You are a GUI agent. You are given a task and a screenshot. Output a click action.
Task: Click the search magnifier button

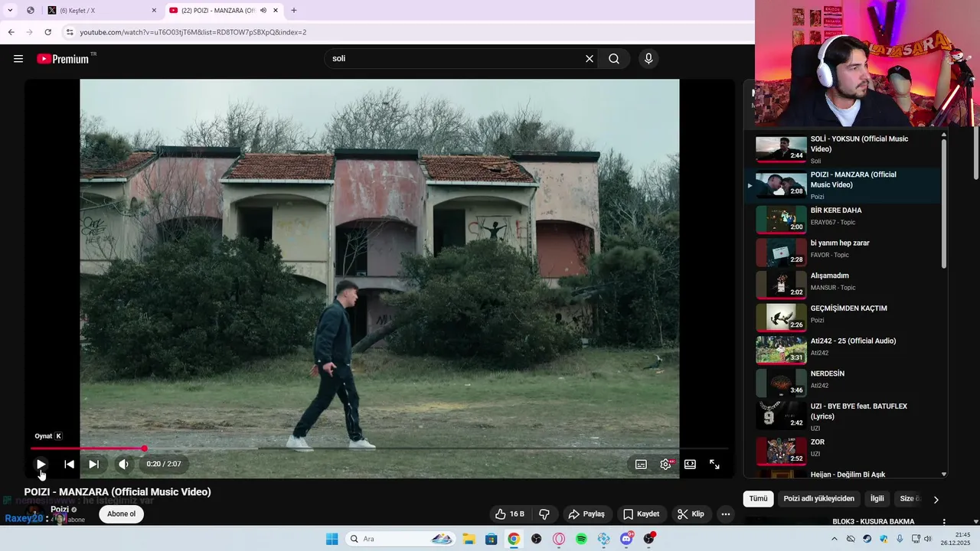pos(614,59)
